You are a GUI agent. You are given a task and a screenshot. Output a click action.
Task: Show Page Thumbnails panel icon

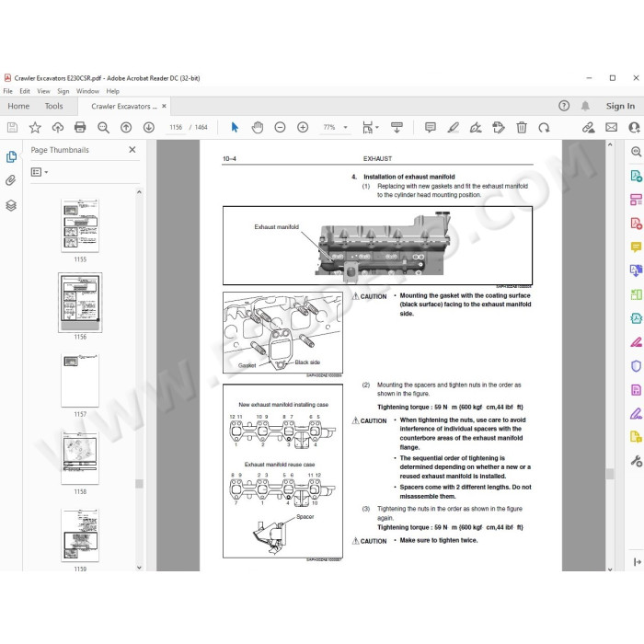pos(11,157)
